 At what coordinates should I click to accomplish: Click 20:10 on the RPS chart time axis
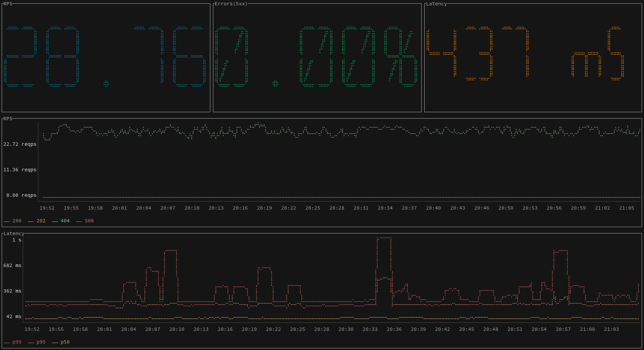point(192,208)
